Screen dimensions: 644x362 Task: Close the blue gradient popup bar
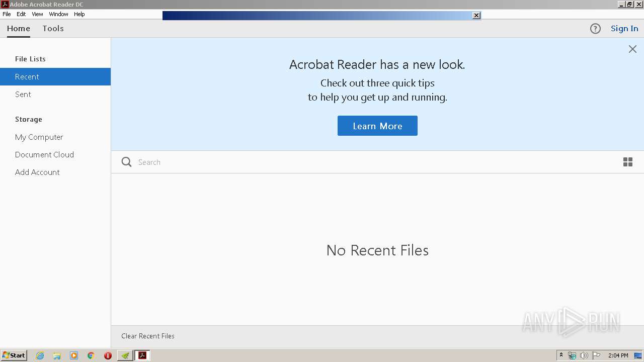[476, 16]
